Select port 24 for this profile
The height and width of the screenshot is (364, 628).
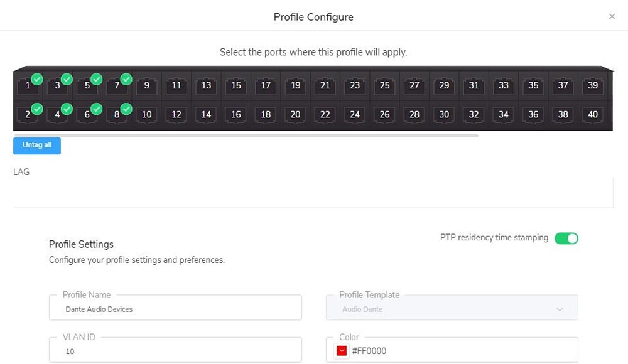(x=355, y=114)
